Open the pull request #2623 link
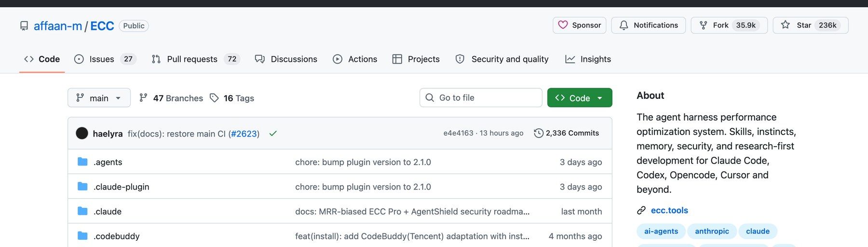This screenshot has height=247, width=868. coord(244,134)
